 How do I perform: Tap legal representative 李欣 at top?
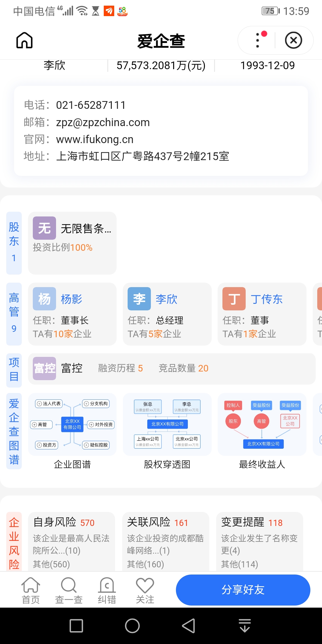[54, 65]
